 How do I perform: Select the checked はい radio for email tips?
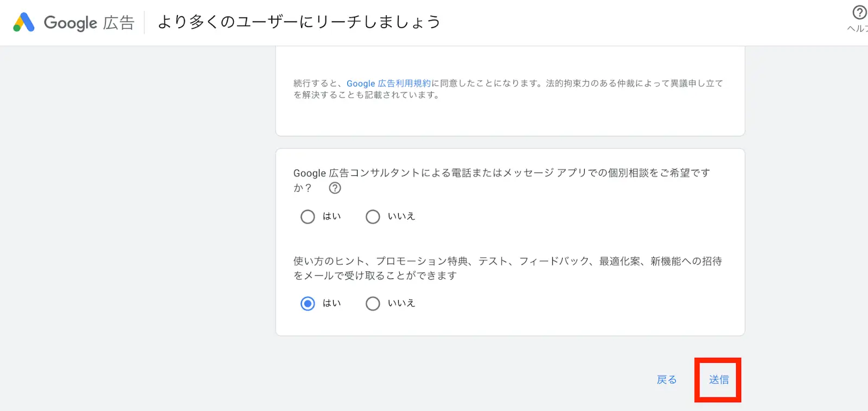point(308,303)
